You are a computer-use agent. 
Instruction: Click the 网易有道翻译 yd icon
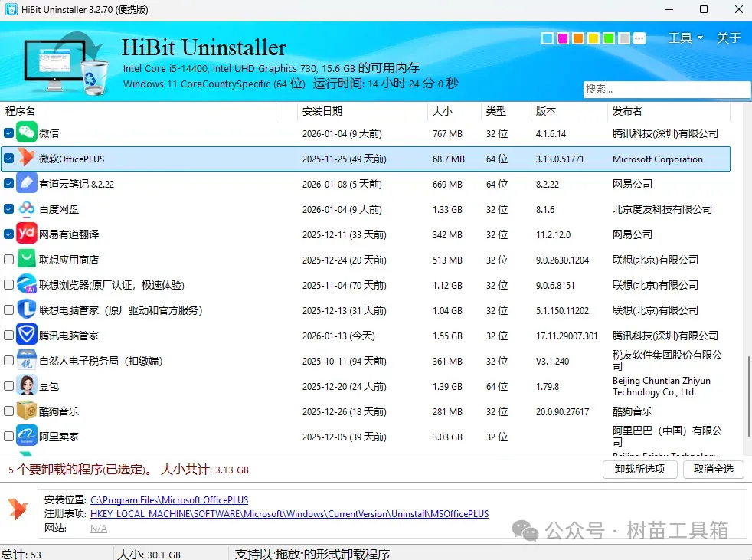tap(26, 234)
